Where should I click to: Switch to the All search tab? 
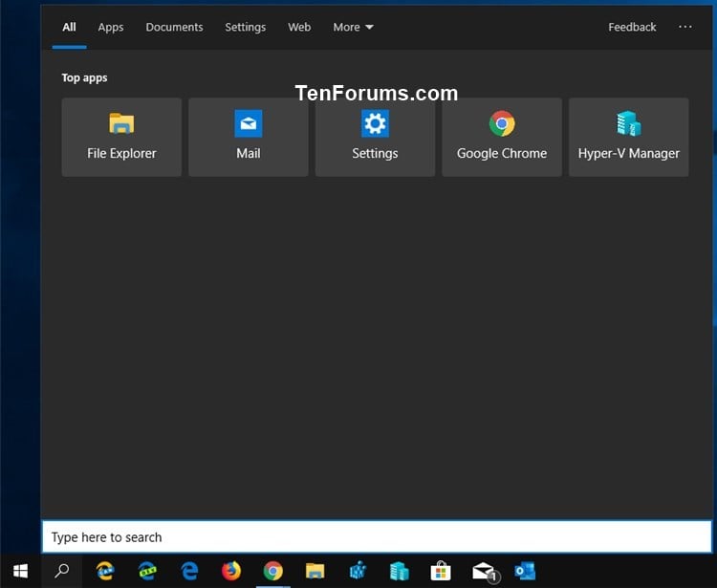[x=69, y=28]
